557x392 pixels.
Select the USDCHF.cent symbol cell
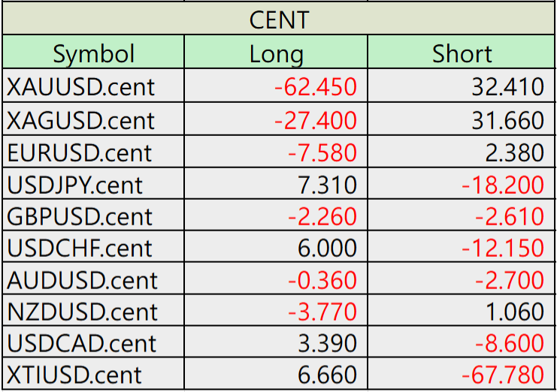(93, 246)
